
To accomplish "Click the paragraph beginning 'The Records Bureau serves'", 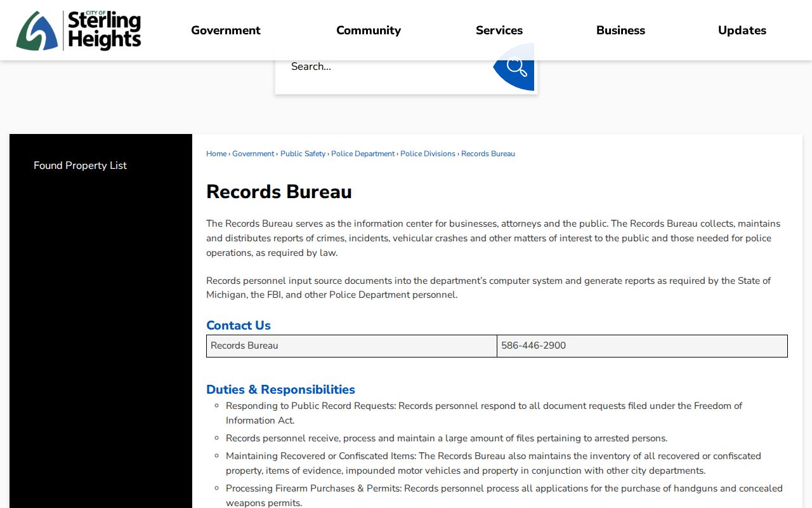I will (x=494, y=238).
